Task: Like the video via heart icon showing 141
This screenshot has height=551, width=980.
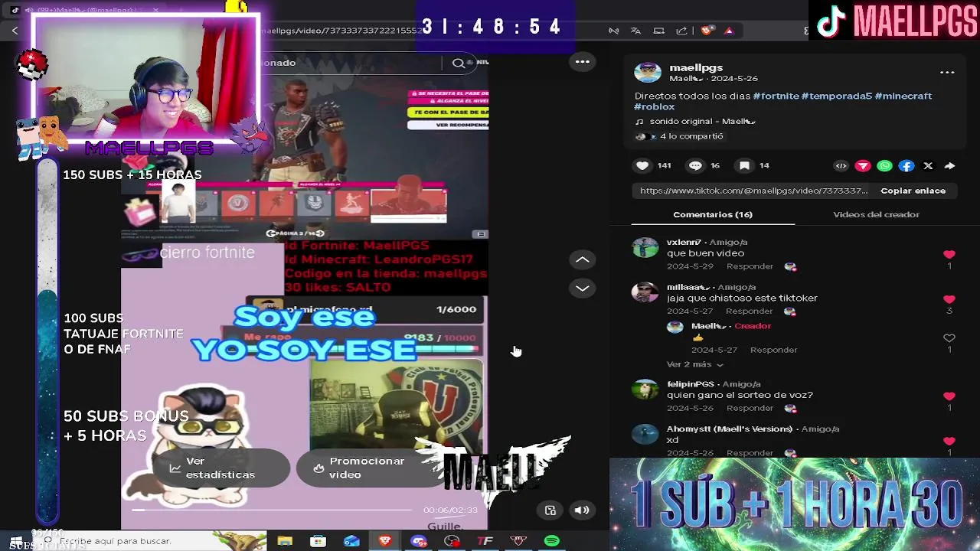Action: tap(642, 166)
